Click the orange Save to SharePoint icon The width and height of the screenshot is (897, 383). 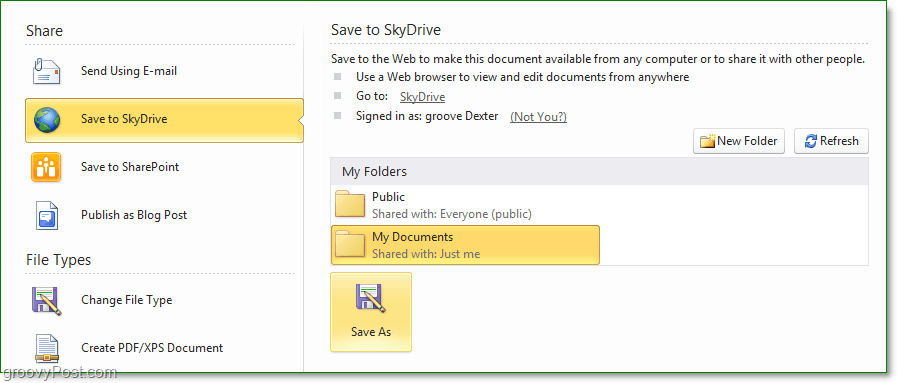[46, 167]
